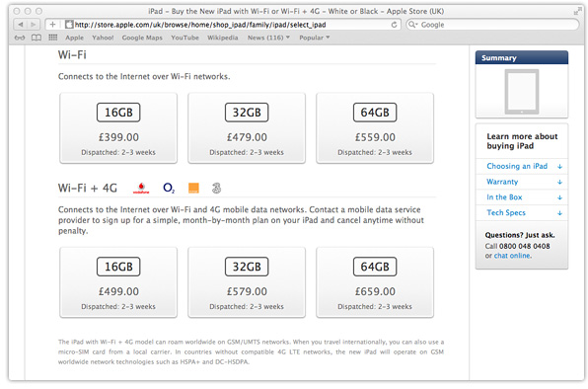Expand the Warranty section
The image size is (588, 389).
coord(522,182)
